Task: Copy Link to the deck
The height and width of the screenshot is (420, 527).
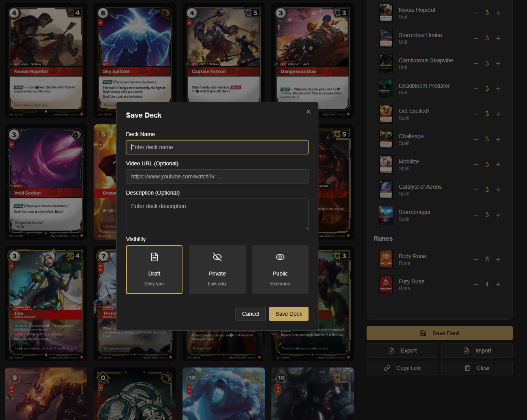Action: (402, 368)
